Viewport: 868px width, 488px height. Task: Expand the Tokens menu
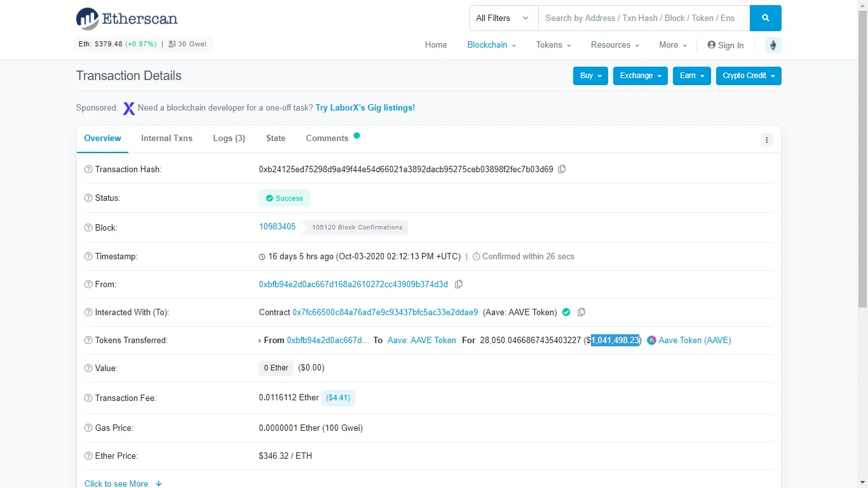click(x=553, y=45)
